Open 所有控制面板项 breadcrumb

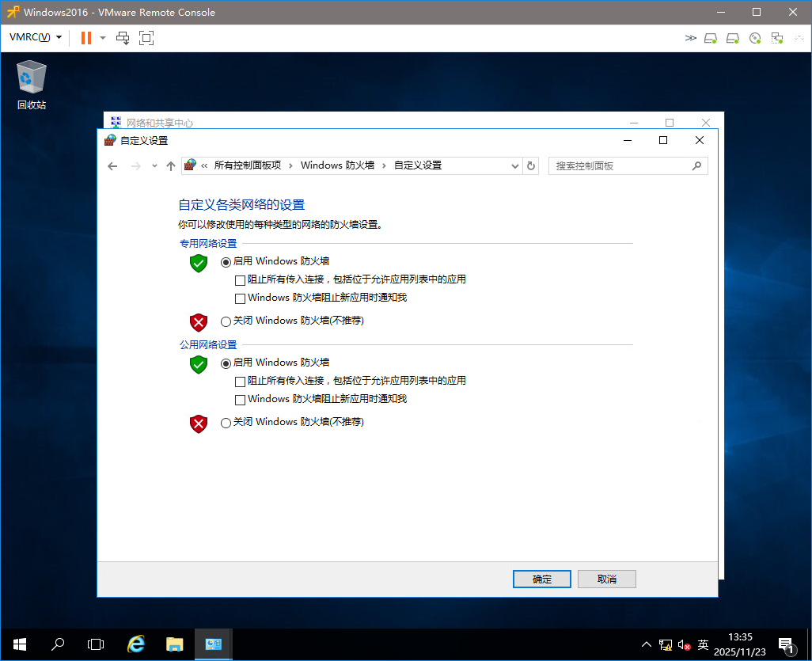(x=248, y=165)
